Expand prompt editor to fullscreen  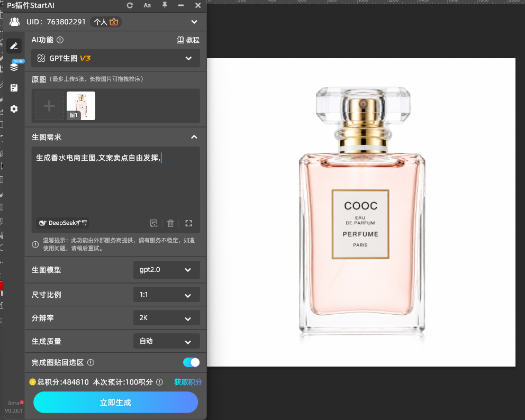point(189,223)
